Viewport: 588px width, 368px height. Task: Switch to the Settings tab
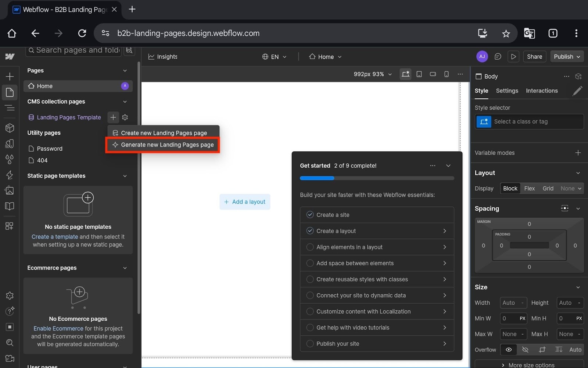(x=507, y=91)
